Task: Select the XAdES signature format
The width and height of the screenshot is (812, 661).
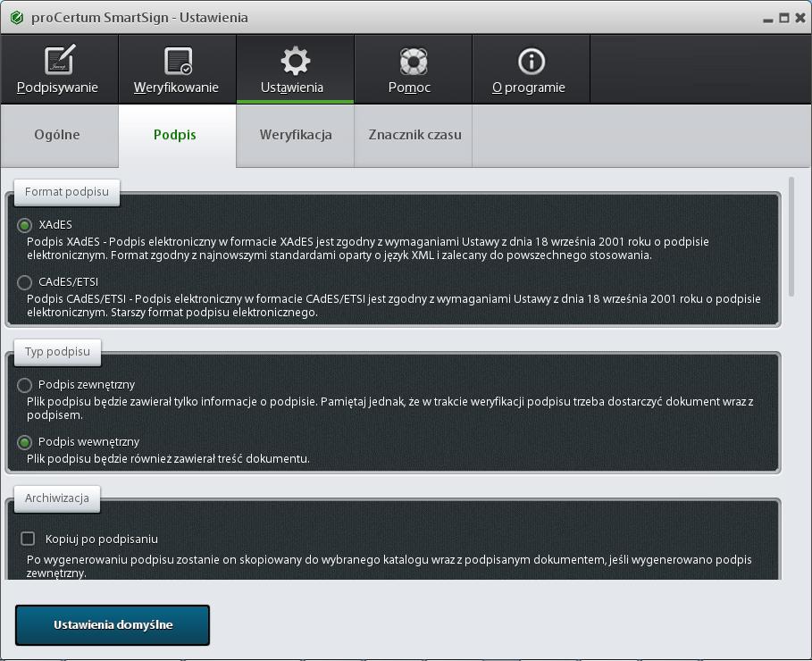Action: (25, 225)
